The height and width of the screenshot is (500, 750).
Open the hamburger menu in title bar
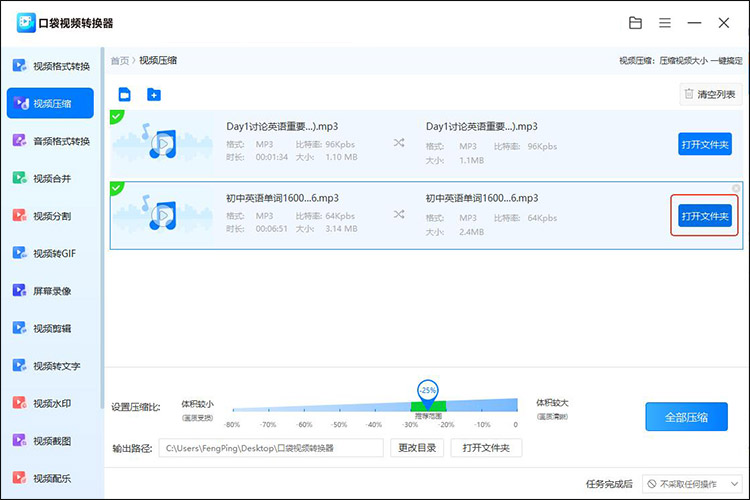tap(665, 22)
